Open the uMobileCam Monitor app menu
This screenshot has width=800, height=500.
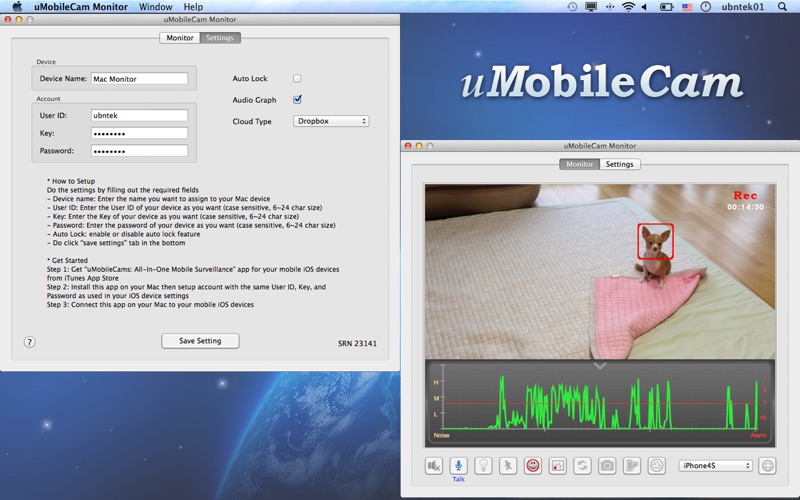(x=81, y=7)
